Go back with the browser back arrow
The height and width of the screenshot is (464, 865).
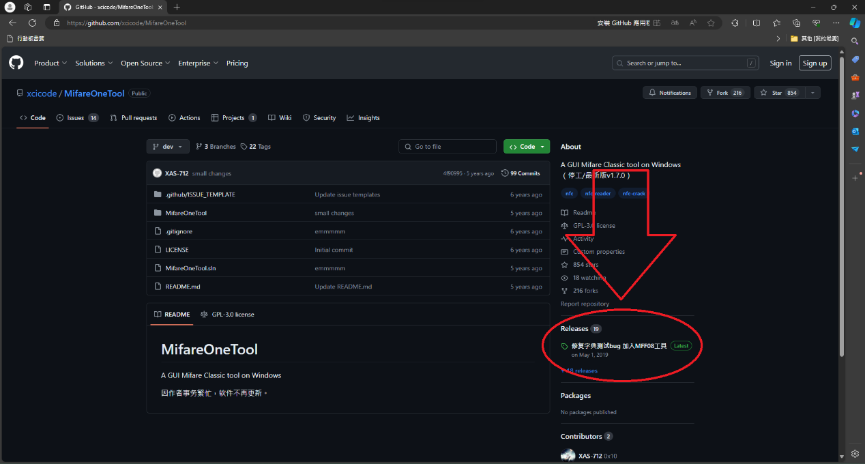pyautogui.click(x=12, y=23)
